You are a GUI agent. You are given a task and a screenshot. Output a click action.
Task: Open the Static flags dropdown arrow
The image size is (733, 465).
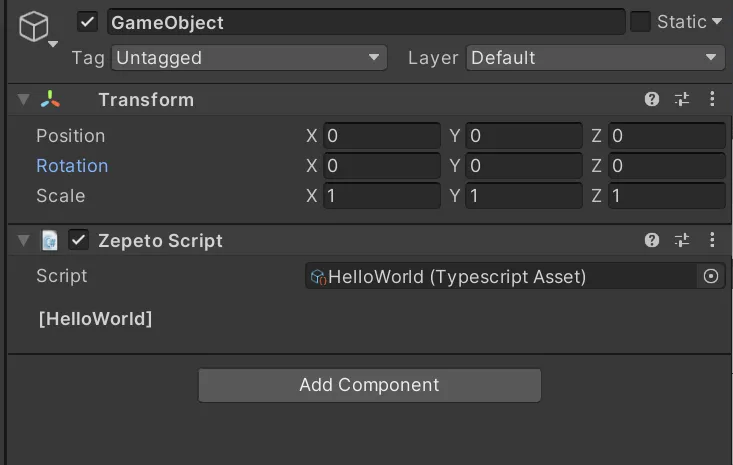click(717, 21)
